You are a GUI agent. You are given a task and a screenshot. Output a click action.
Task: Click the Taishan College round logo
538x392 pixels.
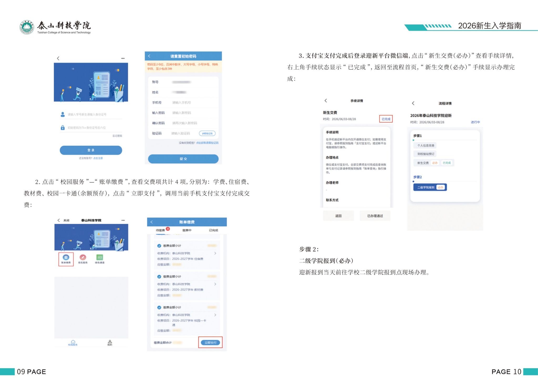27,27
